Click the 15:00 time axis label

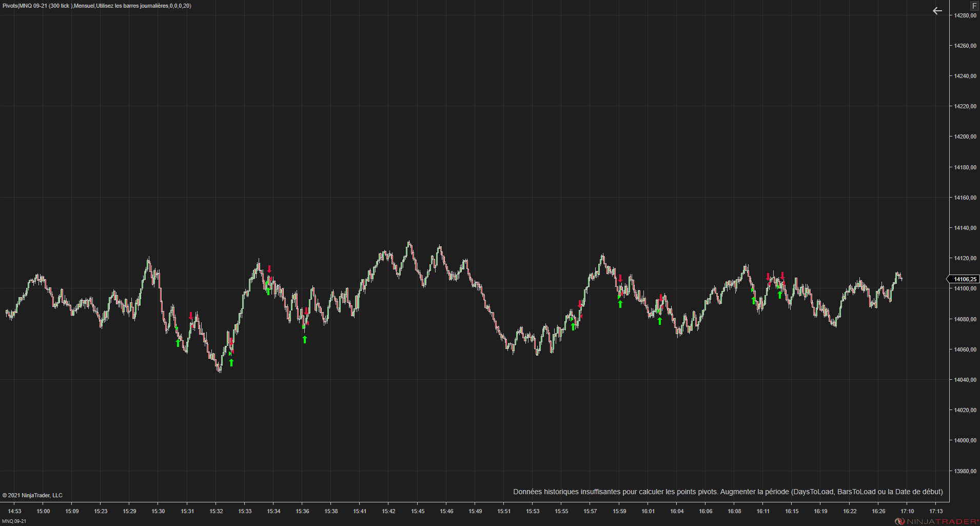(x=43, y=511)
